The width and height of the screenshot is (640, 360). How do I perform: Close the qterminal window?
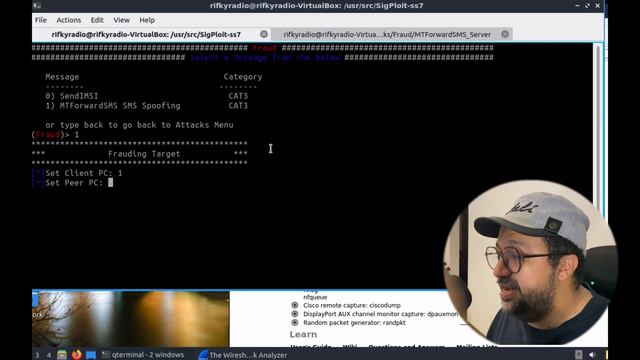pos(598,6)
